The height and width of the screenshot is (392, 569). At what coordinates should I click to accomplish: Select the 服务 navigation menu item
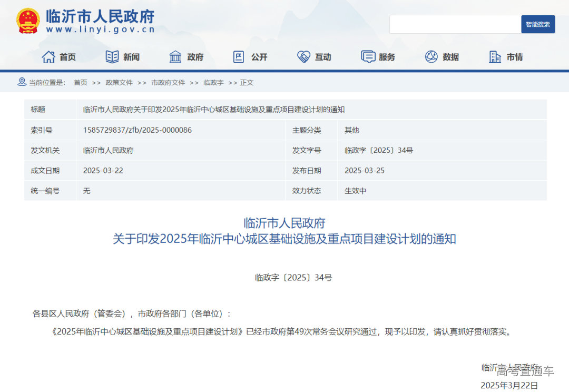(387, 57)
